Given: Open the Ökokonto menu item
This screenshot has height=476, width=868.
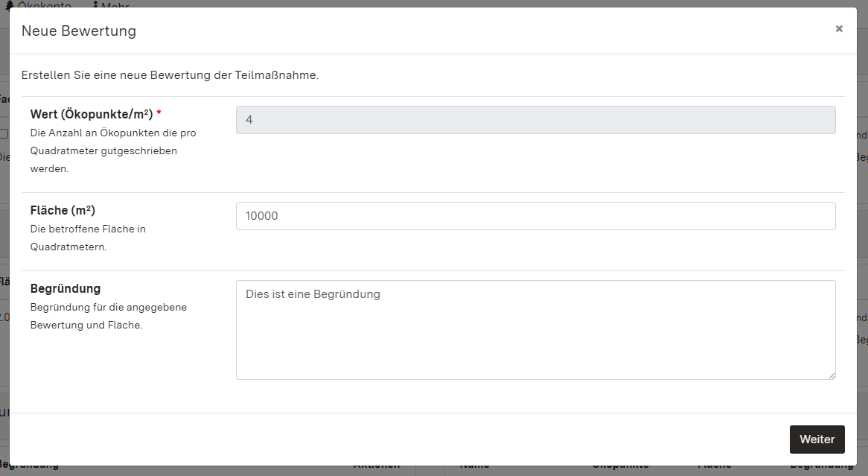Looking at the screenshot, I should coord(44,5).
